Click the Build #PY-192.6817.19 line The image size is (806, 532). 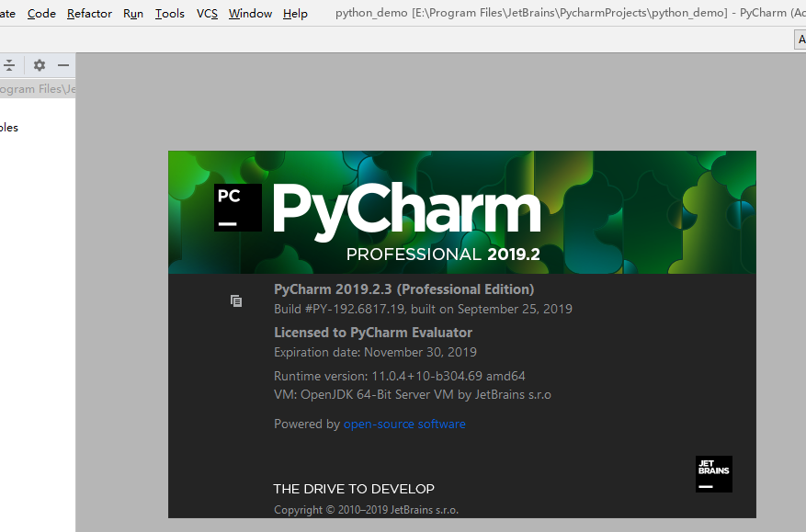point(423,309)
